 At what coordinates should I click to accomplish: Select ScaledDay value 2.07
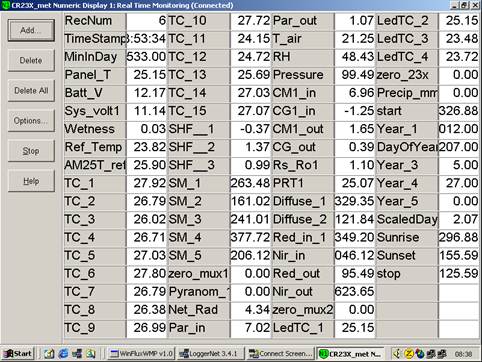[459, 219]
